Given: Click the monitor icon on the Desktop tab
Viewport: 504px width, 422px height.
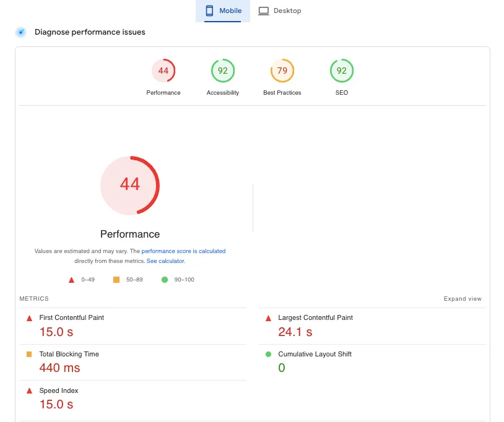Looking at the screenshot, I should point(263,11).
